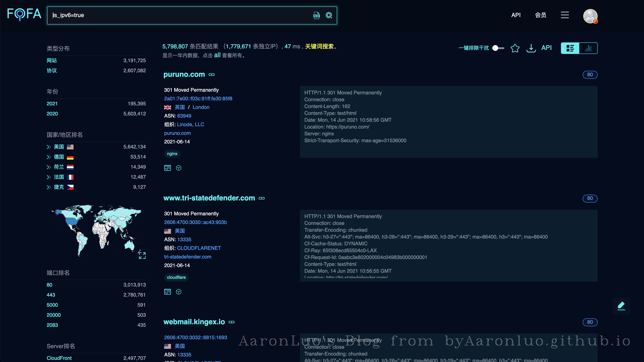The height and width of the screenshot is (362, 644).
Task: Expand the 德国 country ranking row
Action: tap(49, 157)
